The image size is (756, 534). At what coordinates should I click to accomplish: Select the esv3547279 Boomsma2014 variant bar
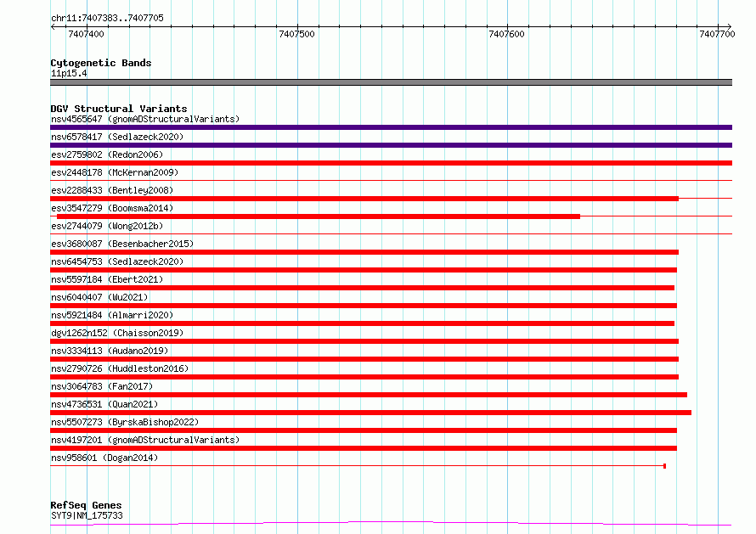tap(319, 216)
